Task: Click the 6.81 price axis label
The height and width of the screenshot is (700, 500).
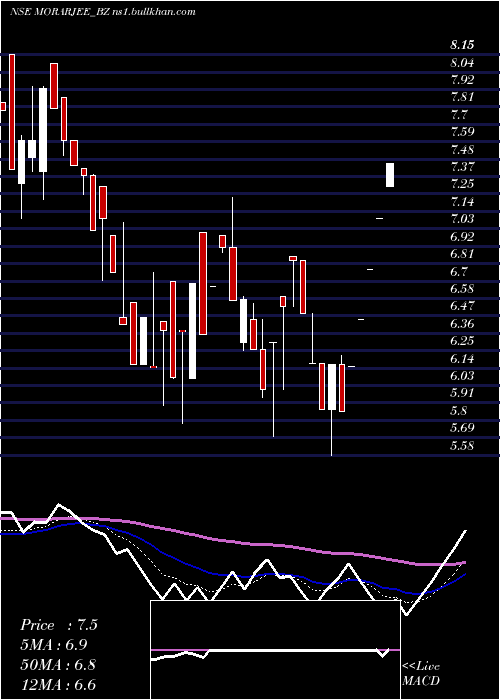Action: point(462,254)
